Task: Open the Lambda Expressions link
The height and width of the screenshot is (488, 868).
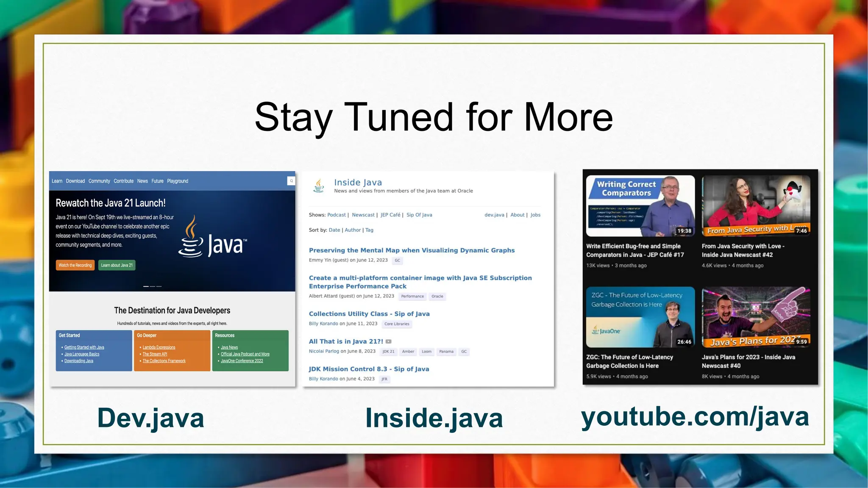Action: click(159, 347)
